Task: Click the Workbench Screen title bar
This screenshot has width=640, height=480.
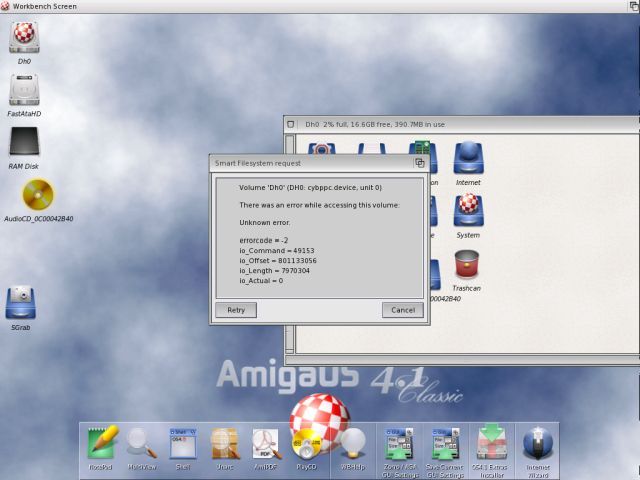Action: pos(314,6)
